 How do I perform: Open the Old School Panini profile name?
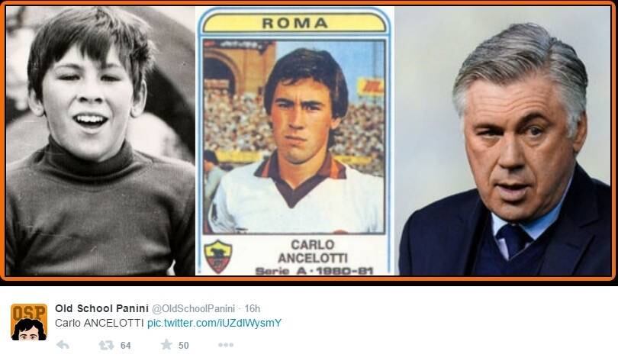tap(101, 308)
